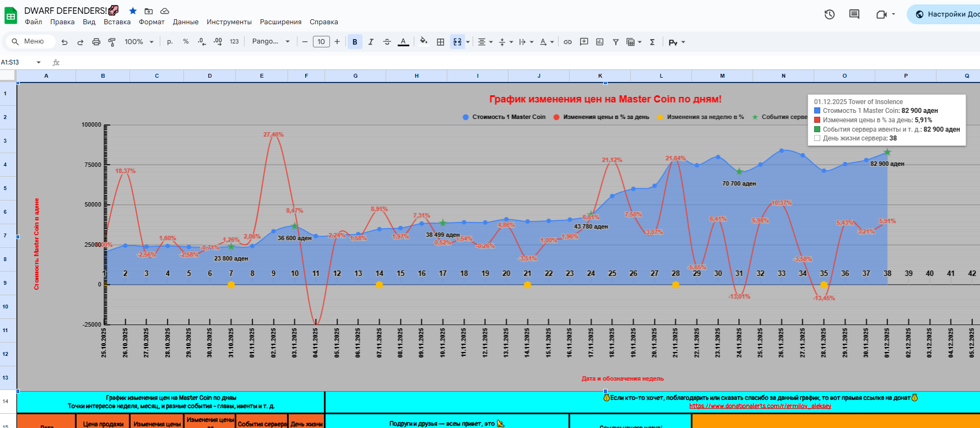This screenshot has width=980, height=428.
Task: Click the Sigma functions icon
Action: tap(652, 42)
